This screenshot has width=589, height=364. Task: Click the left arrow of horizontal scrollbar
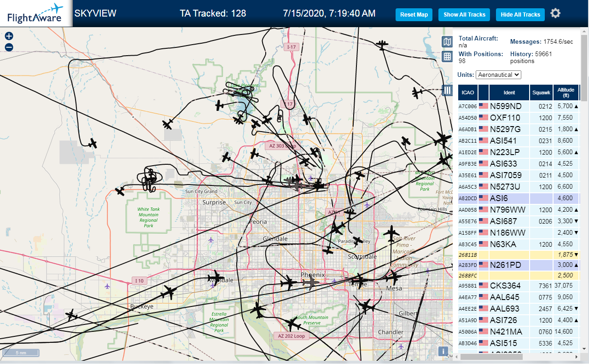click(456, 357)
